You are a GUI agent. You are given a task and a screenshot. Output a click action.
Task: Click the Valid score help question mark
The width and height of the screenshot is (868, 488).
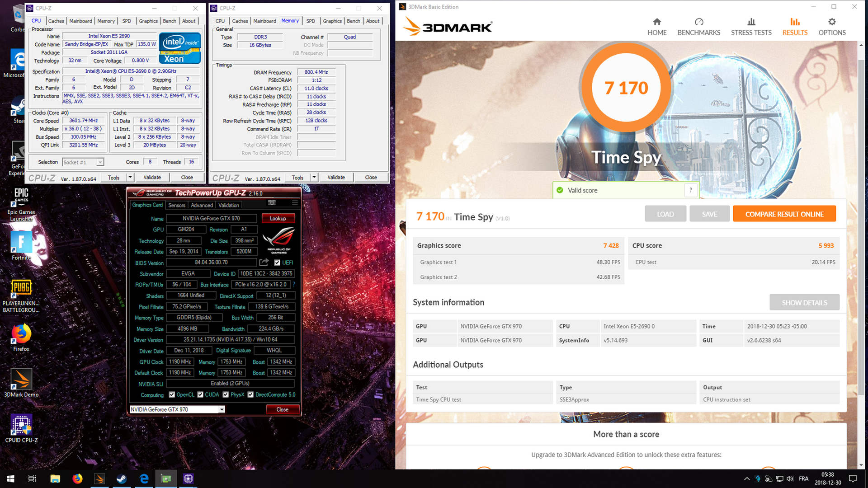(690, 190)
